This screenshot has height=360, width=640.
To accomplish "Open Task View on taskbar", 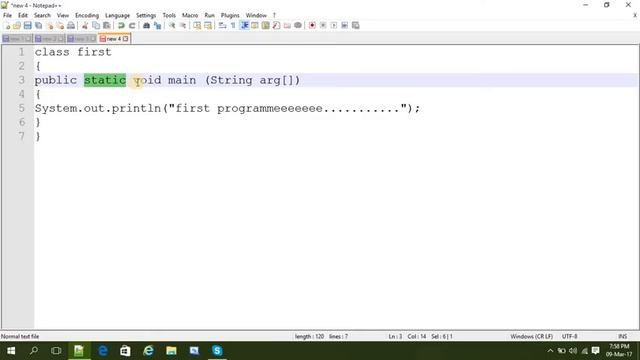I will [x=56, y=351].
